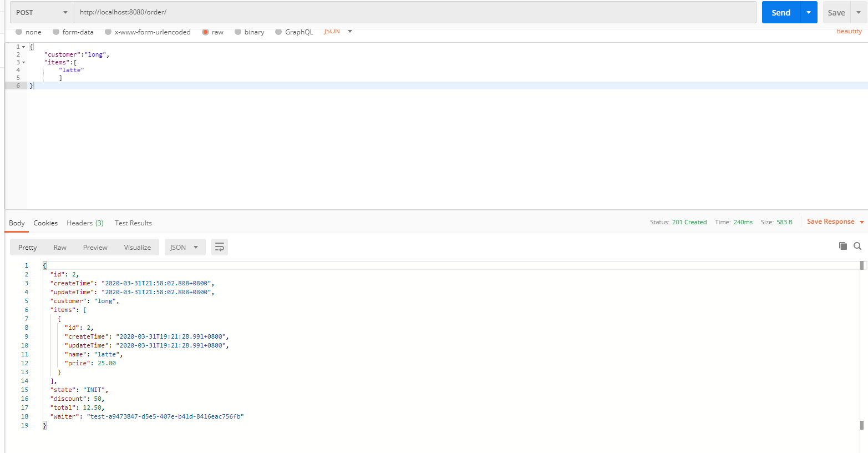Click "latte" in request body
868x453 pixels.
click(x=72, y=70)
